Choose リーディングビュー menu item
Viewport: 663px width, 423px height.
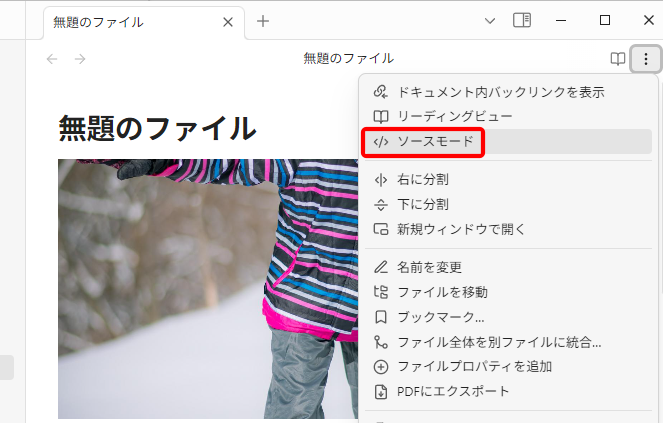click(508, 116)
